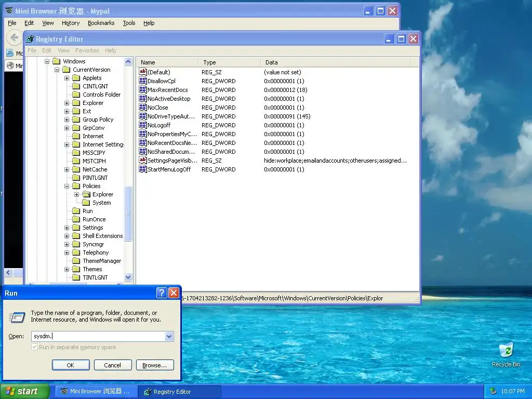Toggle Run in separate memory space checkbox
This screenshot has height=399, width=532.
[34, 347]
